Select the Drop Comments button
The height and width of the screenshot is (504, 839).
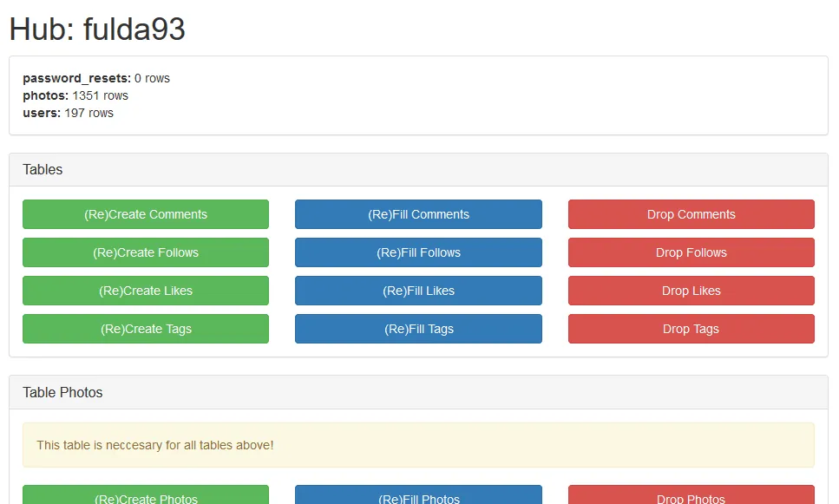click(x=692, y=214)
